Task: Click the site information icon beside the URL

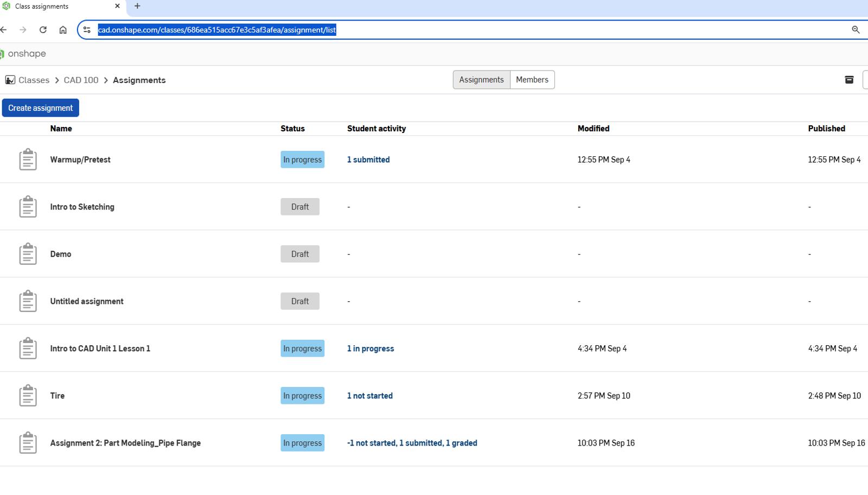Action: pos(87,30)
